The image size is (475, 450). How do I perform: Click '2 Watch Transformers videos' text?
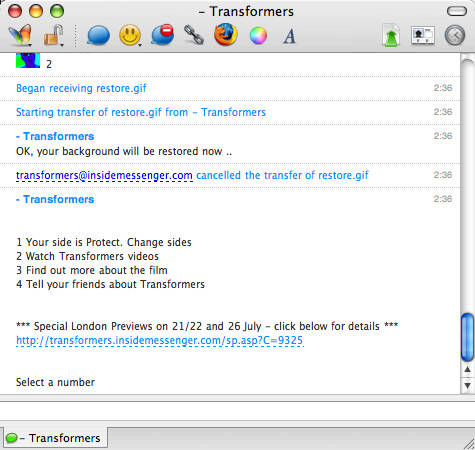[88, 256]
